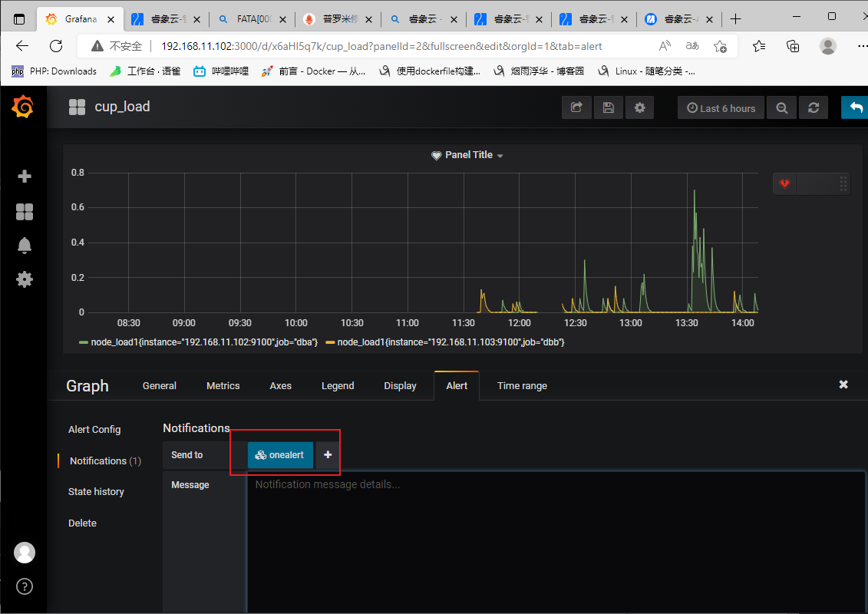
Task: Switch to the Time range tab
Action: click(x=522, y=386)
